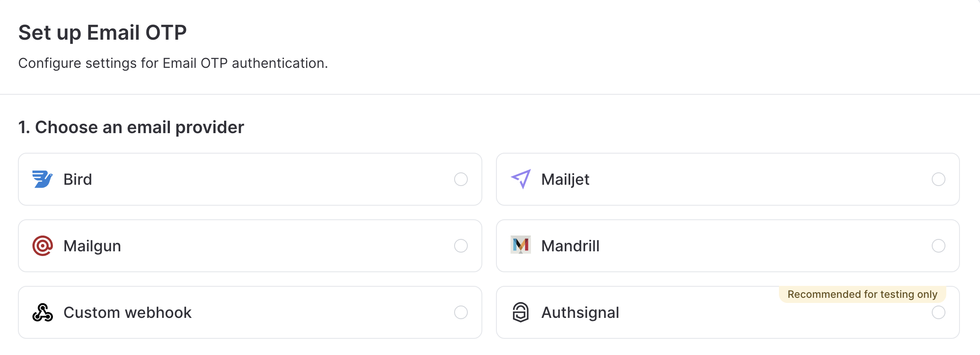Select the Mandrill radio button
This screenshot has height=355, width=980.
938,246
